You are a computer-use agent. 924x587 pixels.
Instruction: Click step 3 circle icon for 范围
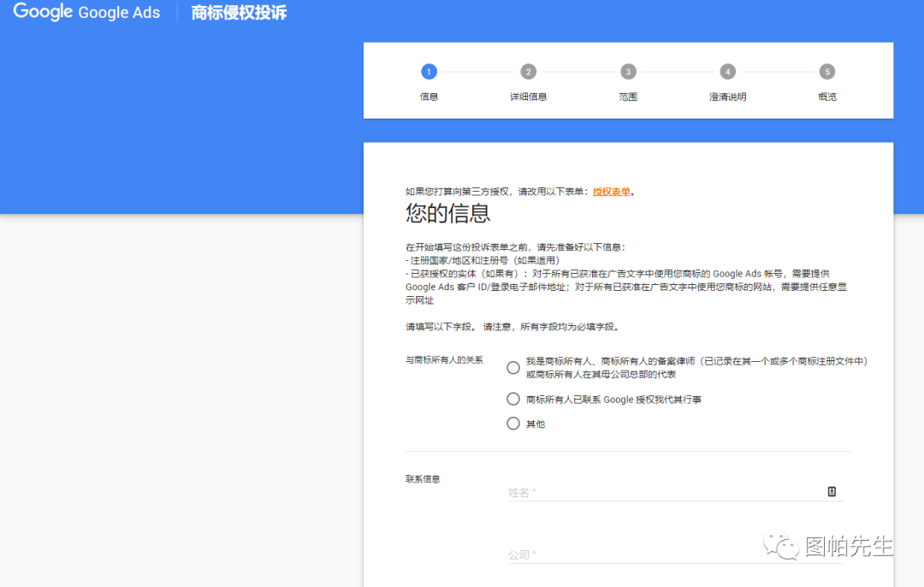(627, 72)
